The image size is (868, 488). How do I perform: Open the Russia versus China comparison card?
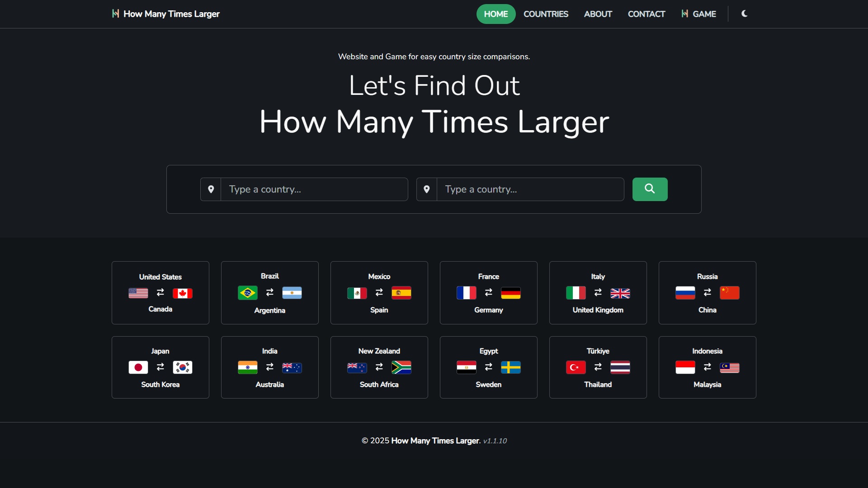pos(707,293)
